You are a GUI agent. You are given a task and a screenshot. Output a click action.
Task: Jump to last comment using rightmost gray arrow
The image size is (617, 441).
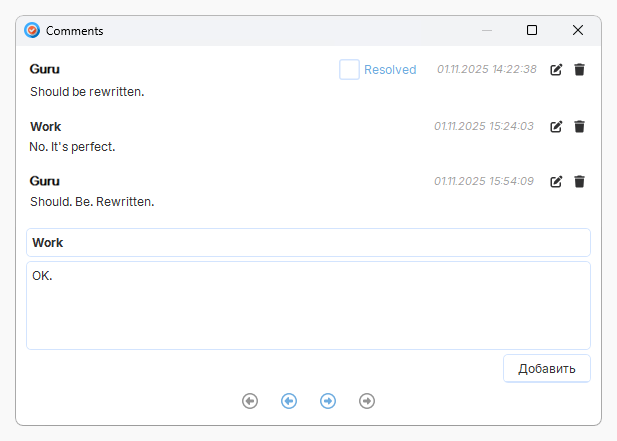point(367,401)
